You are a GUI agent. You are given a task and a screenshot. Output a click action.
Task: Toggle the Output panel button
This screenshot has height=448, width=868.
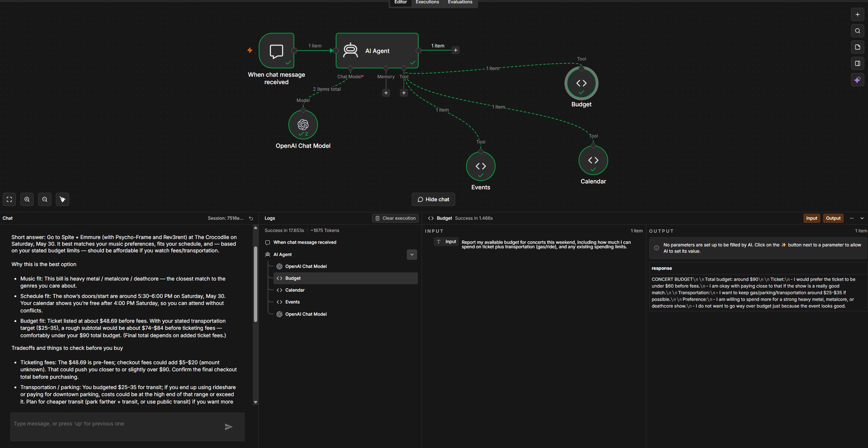coord(833,218)
